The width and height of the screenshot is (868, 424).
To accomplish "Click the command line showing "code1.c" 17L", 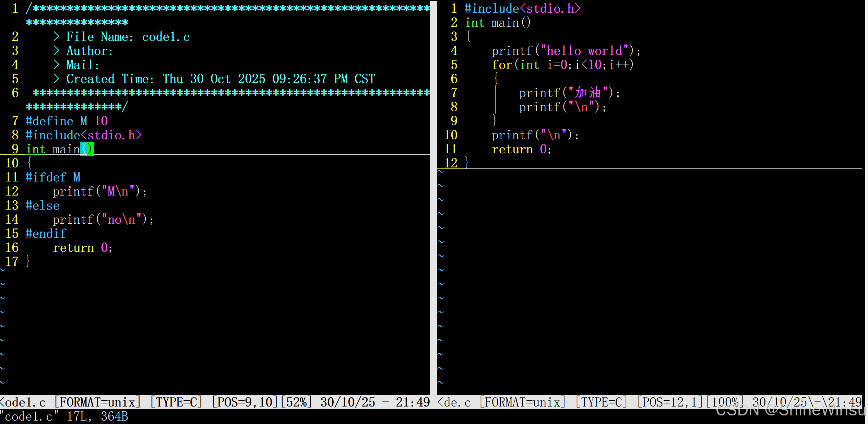I will click(x=64, y=416).
